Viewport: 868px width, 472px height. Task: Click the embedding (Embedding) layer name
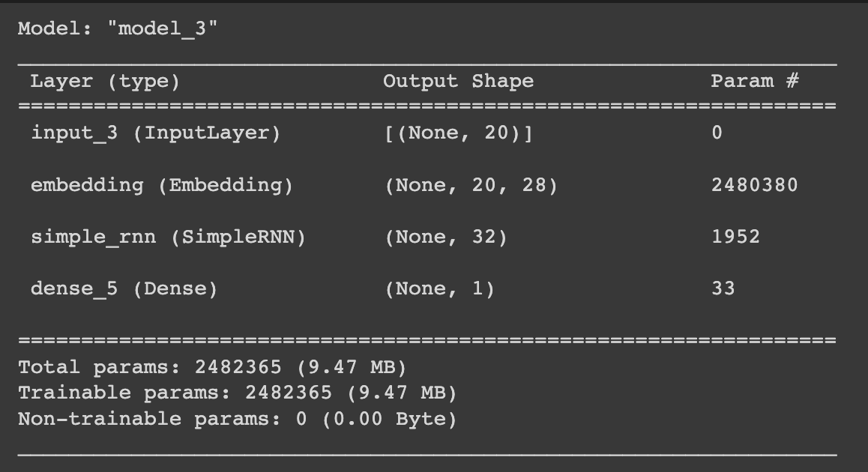[x=162, y=185]
